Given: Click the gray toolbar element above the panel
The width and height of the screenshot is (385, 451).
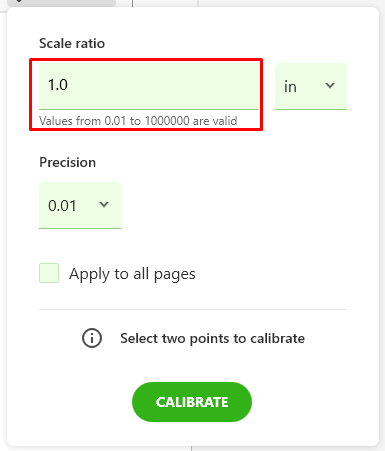Looking at the screenshot, I should 62,3.
